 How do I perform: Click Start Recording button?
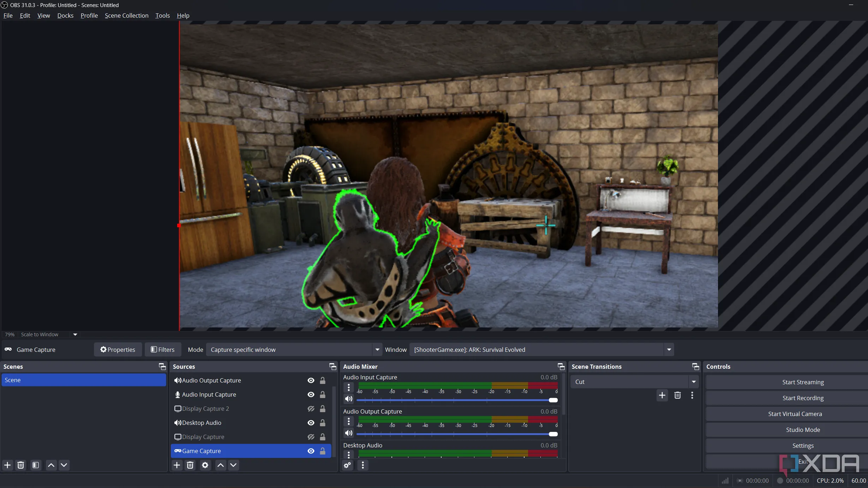[803, 398]
